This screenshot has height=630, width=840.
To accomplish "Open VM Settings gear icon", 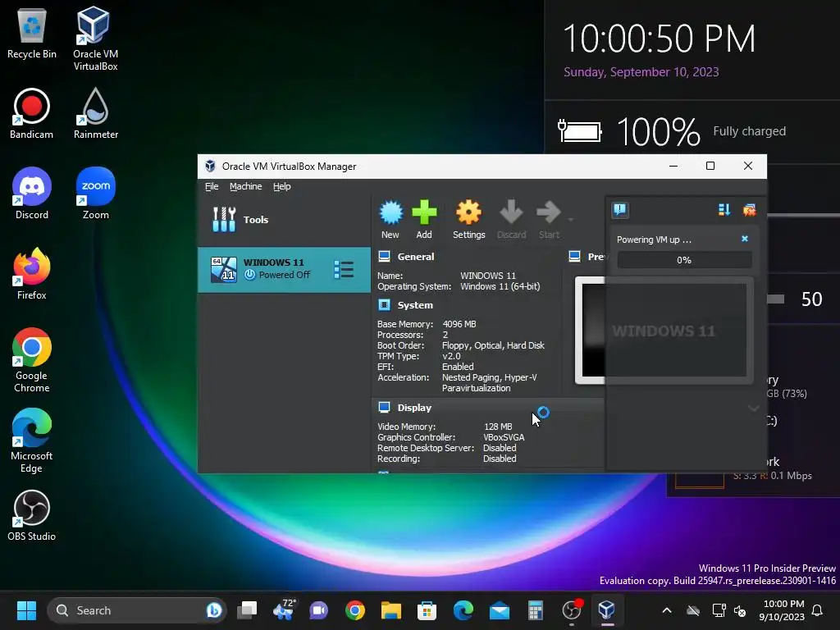I will pyautogui.click(x=468, y=212).
